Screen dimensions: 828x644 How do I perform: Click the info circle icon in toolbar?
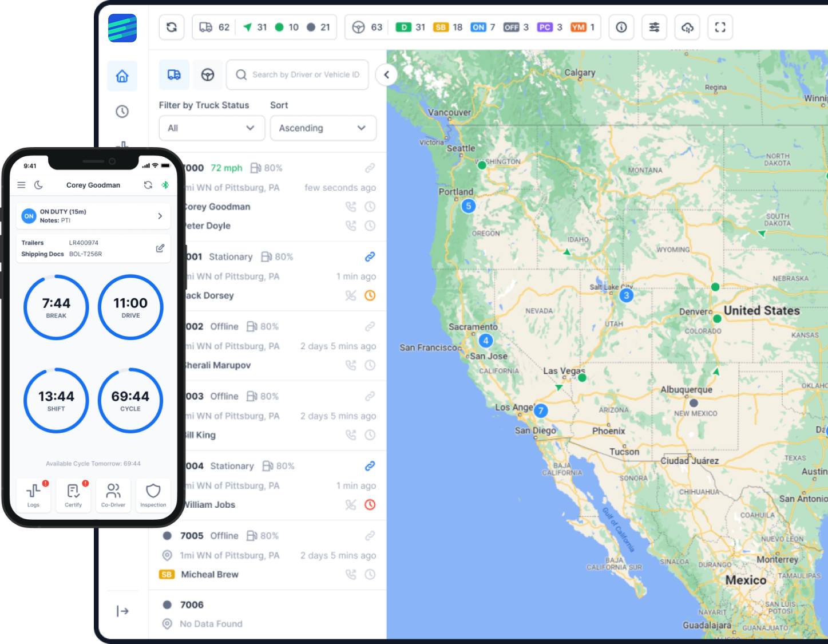click(x=621, y=27)
